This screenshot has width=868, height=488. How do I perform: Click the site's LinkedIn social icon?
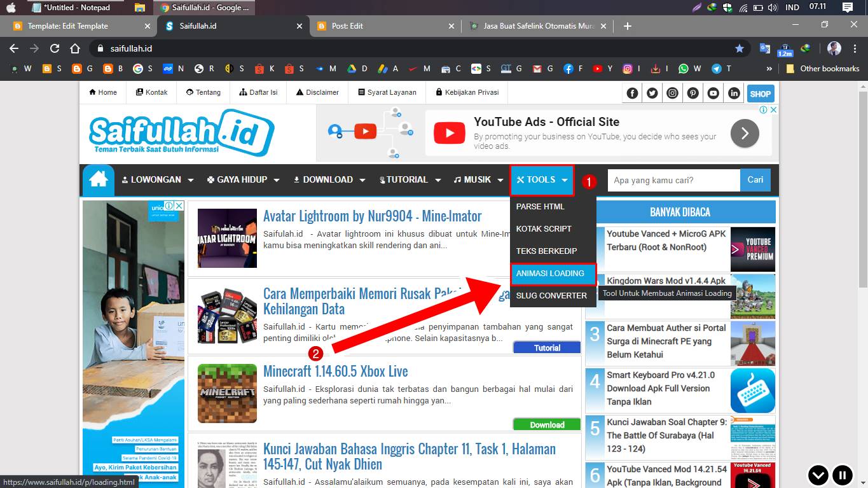(x=734, y=94)
